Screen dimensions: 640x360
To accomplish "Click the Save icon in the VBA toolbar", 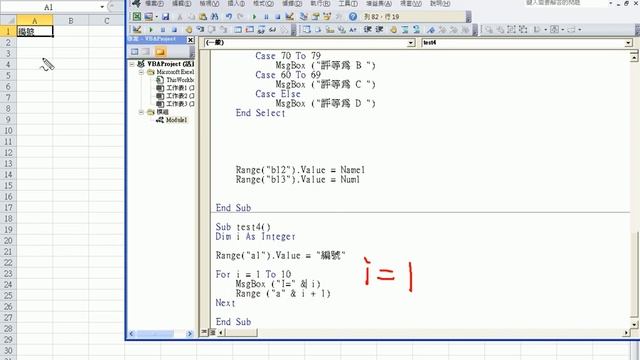I will (165, 16).
